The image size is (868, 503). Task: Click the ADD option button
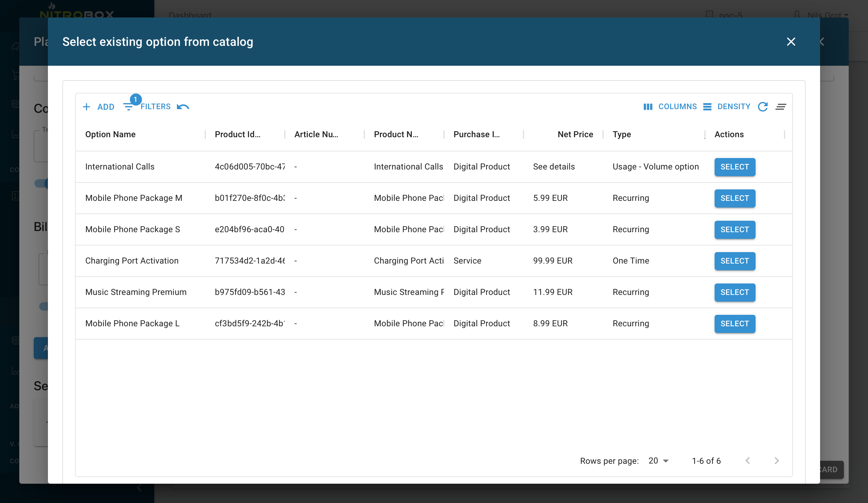tap(99, 107)
